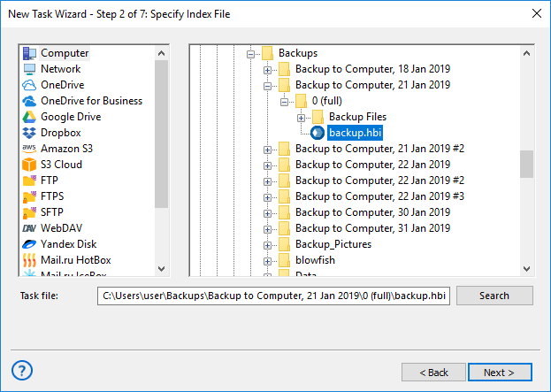The image size is (551, 392).
Task: Choose the Network monitor icon
Action: point(29,69)
